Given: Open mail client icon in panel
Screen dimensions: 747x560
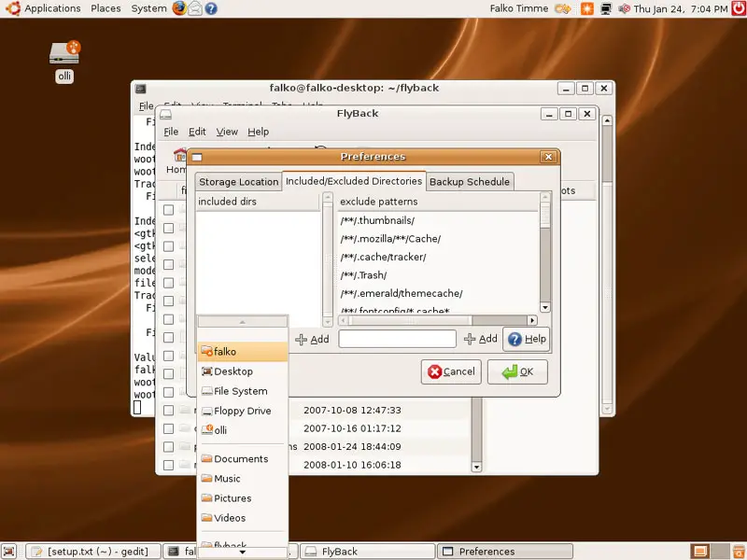Looking at the screenshot, I should point(195,8).
